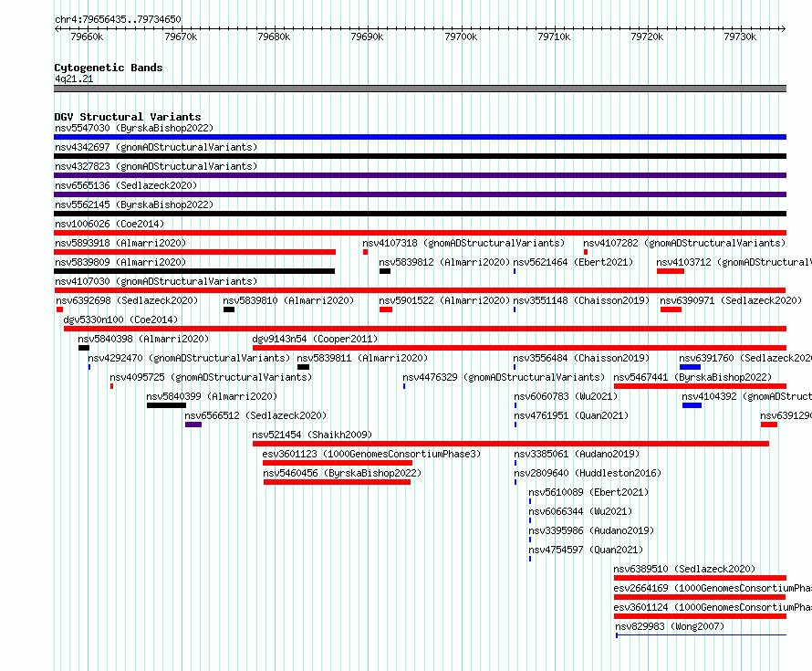
Task: Click nsv6060783 (Wu2021) label
Action: pos(566,396)
